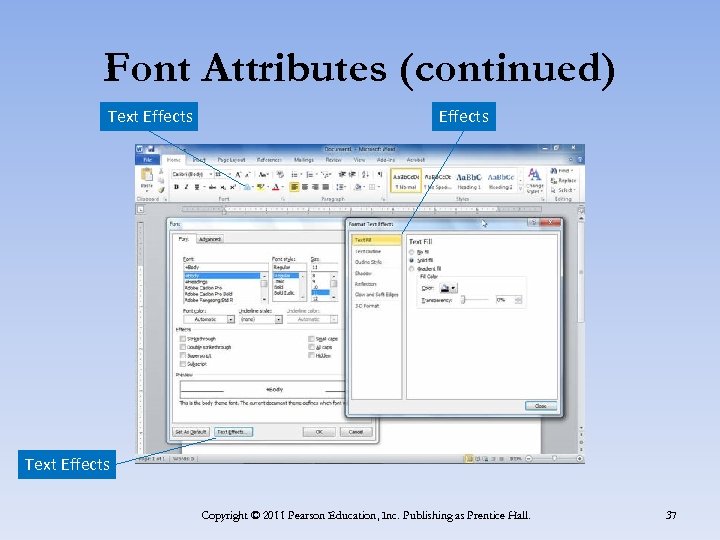Toggle Italic in the Word ribbon
The width and height of the screenshot is (720, 540).
186,187
